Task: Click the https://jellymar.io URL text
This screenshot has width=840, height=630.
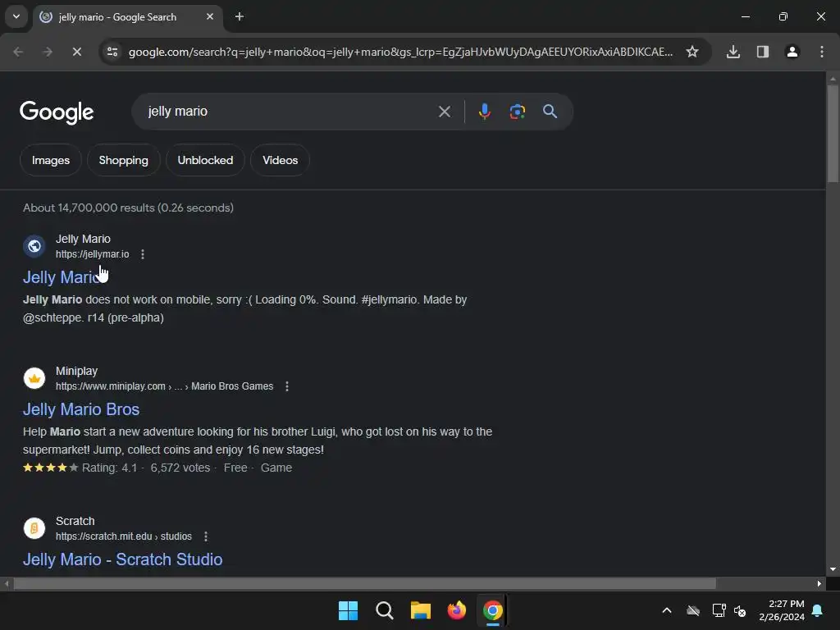Action: tap(93, 254)
